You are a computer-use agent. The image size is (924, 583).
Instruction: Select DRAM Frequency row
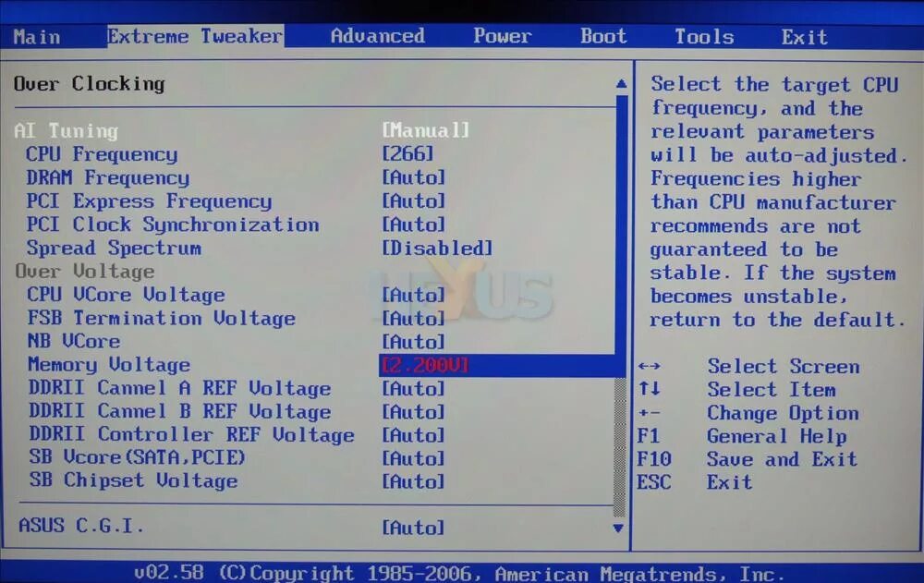pyautogui.click(x=108, y=177)
